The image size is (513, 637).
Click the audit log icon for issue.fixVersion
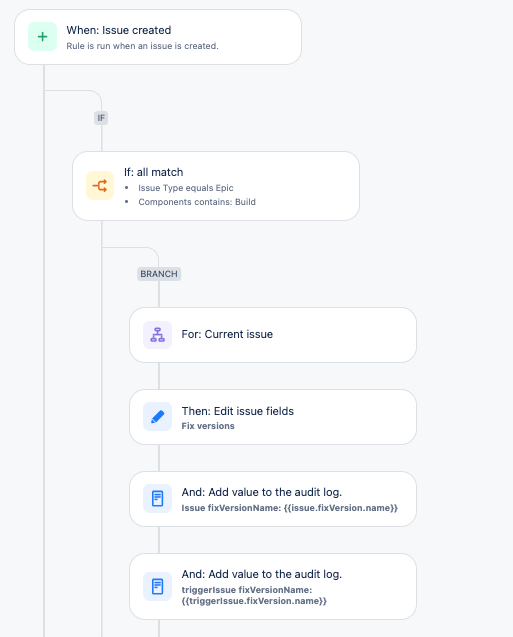pyautogui.click(x=158, y=499)
